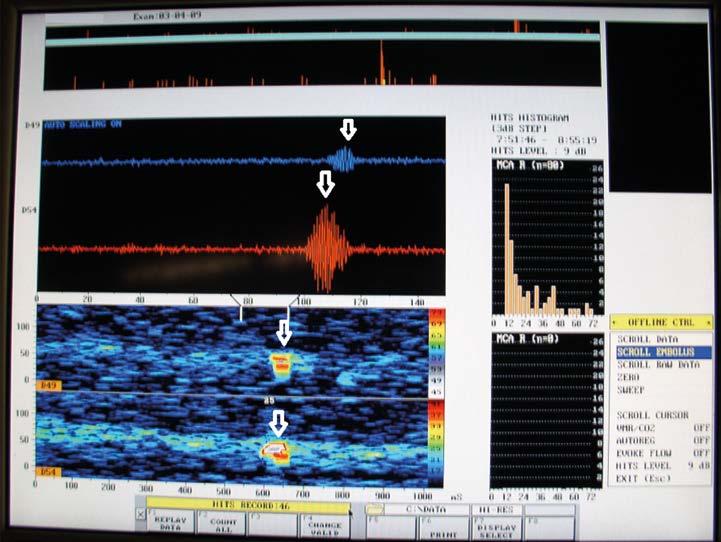Click the F7 Display Select button
Viewport: 721px width, 542px height.
[496, 528]
